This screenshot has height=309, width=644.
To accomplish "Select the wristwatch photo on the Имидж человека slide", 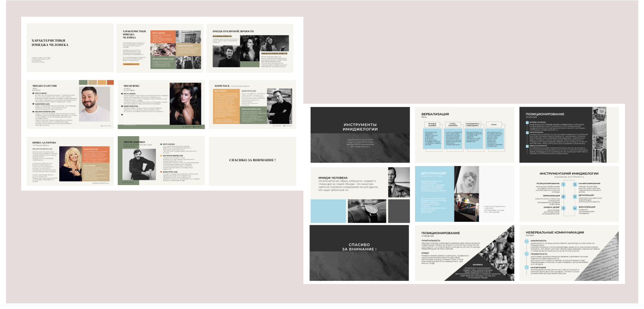I will (367, 211).
